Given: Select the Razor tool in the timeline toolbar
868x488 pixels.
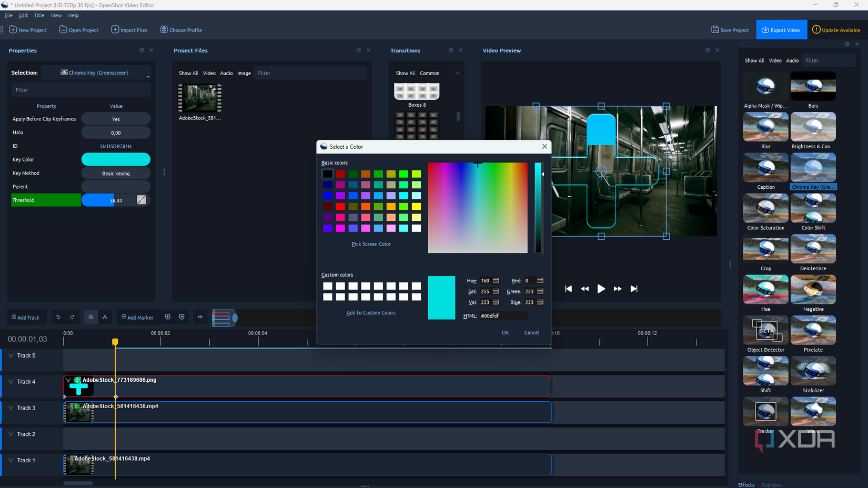Looking at the screenshot, I should (x=105, y=317).
